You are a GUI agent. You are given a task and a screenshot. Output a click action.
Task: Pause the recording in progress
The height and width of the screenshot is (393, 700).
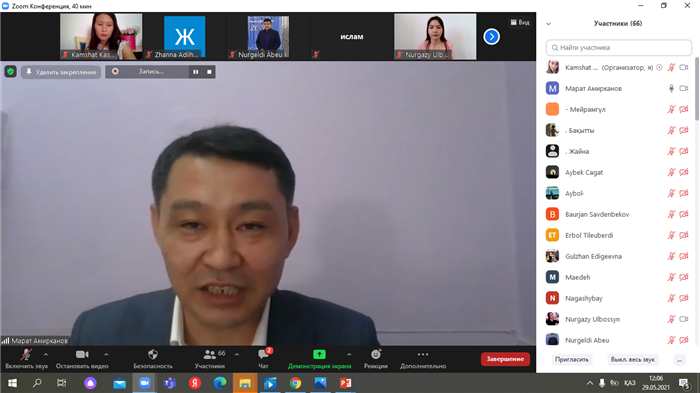click(x=196, y=71)
